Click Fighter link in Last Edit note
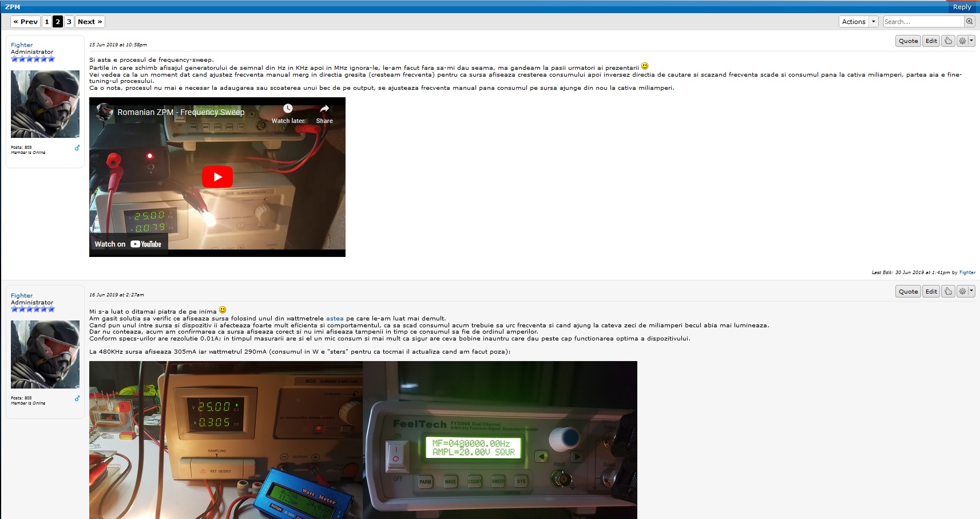980x519 pixels. tap(967, 272)
